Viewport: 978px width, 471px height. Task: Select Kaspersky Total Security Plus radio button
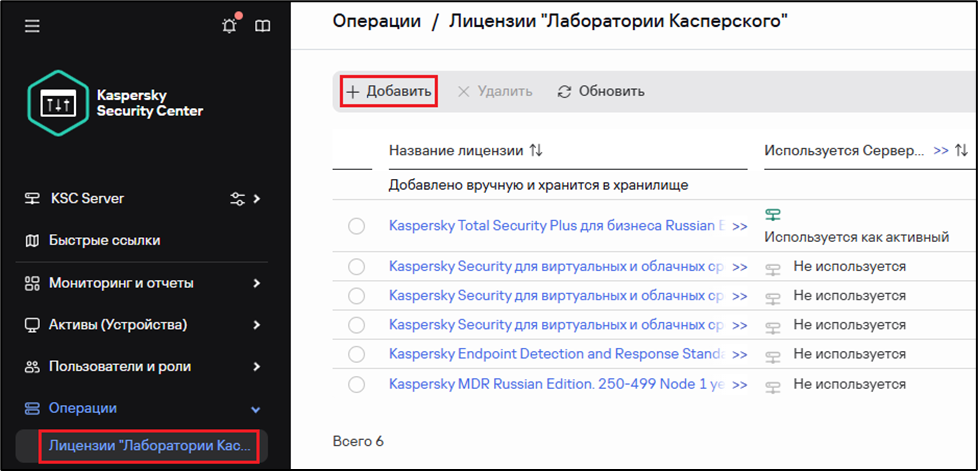[x=356, y=226]
